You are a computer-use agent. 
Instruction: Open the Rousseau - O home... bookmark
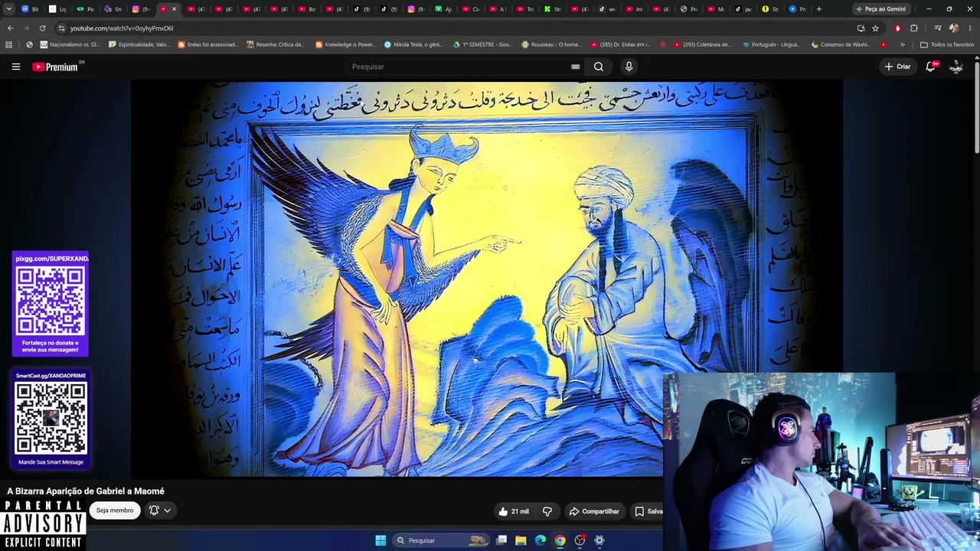coord(551,44)
